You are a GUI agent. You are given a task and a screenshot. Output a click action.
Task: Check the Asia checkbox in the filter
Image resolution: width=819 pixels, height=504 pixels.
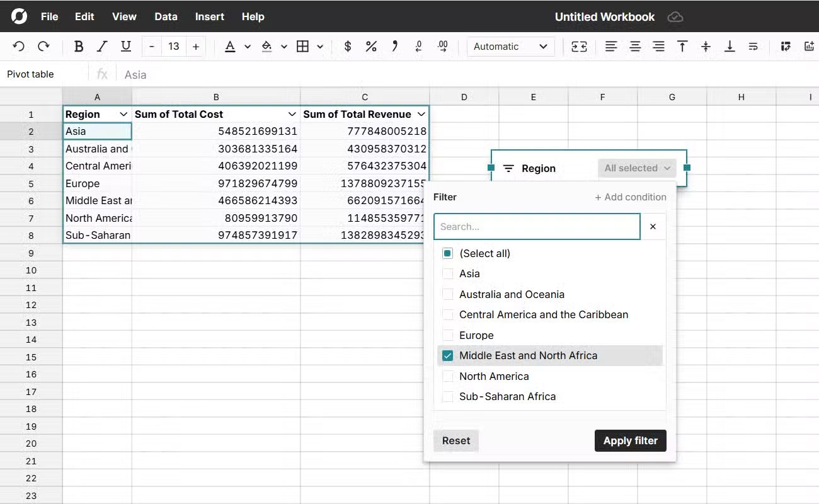pos(448,273)
